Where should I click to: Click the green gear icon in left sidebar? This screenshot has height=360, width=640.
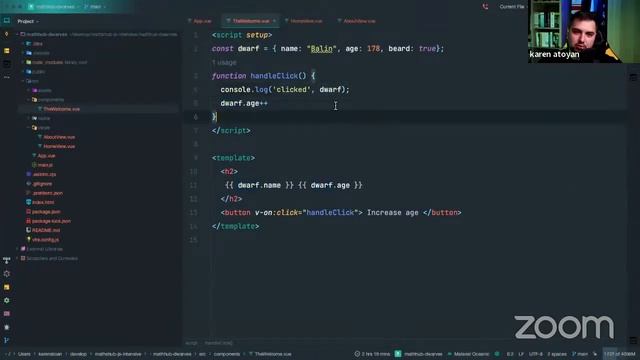point(7,300)
